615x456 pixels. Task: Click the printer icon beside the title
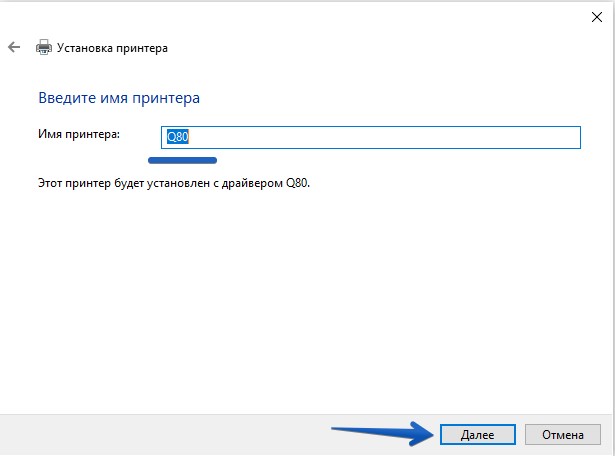click(x=43, y=47)
